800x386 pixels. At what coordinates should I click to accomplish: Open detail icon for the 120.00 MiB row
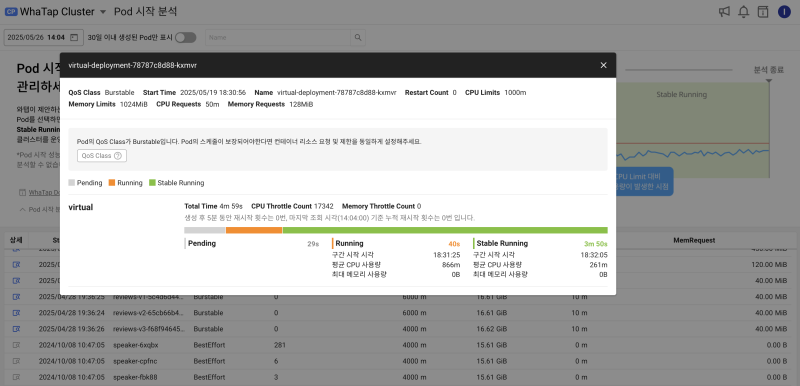tap(16, 265)
